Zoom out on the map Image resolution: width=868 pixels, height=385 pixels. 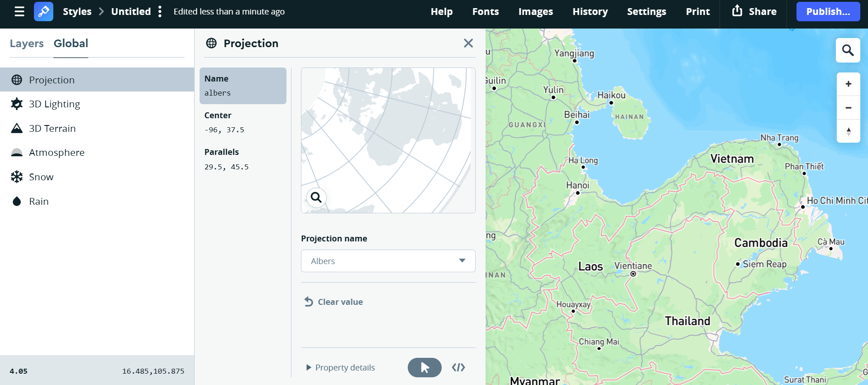849,108
